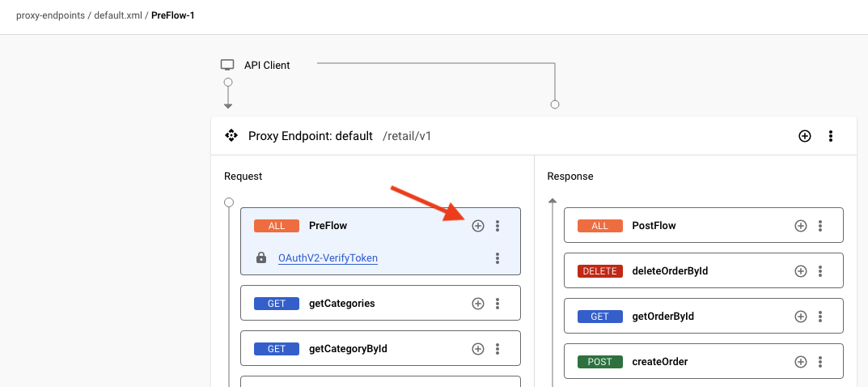Select the PreFlow request flow card

(380, 241)
